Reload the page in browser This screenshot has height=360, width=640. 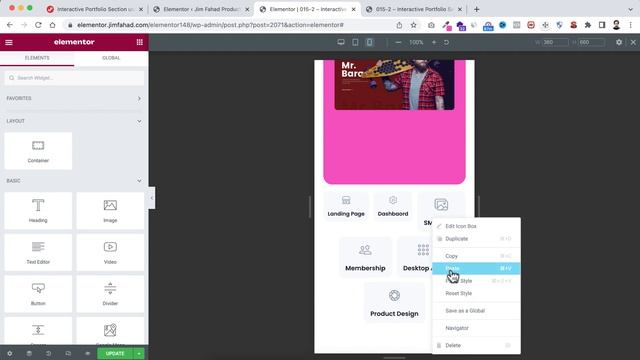click(x=38, y=25)
